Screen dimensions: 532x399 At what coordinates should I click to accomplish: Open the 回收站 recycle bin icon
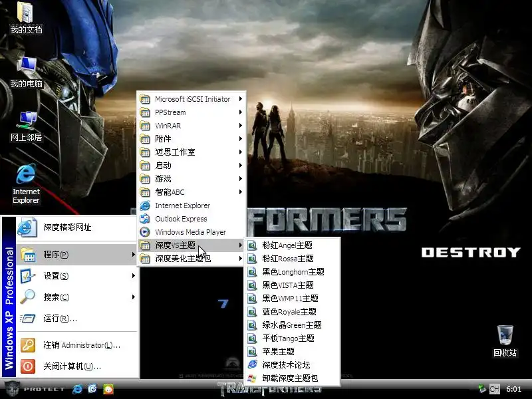tap(505, 341)
